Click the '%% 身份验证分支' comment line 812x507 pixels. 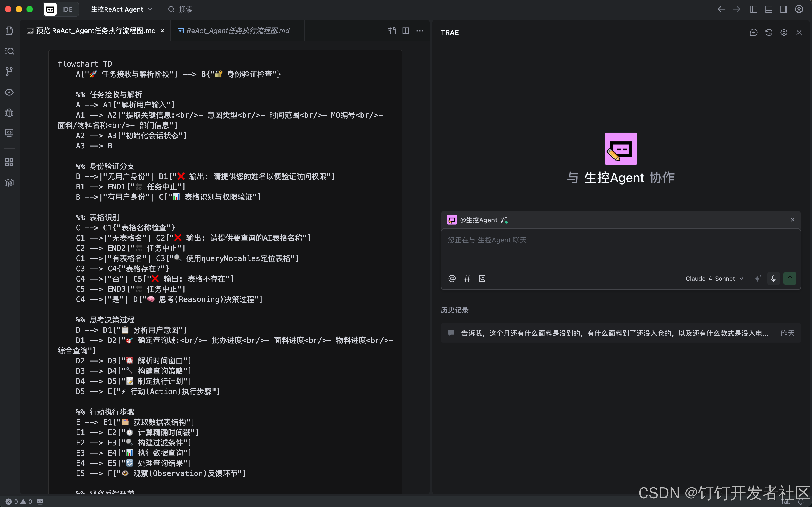coord(105,166)
